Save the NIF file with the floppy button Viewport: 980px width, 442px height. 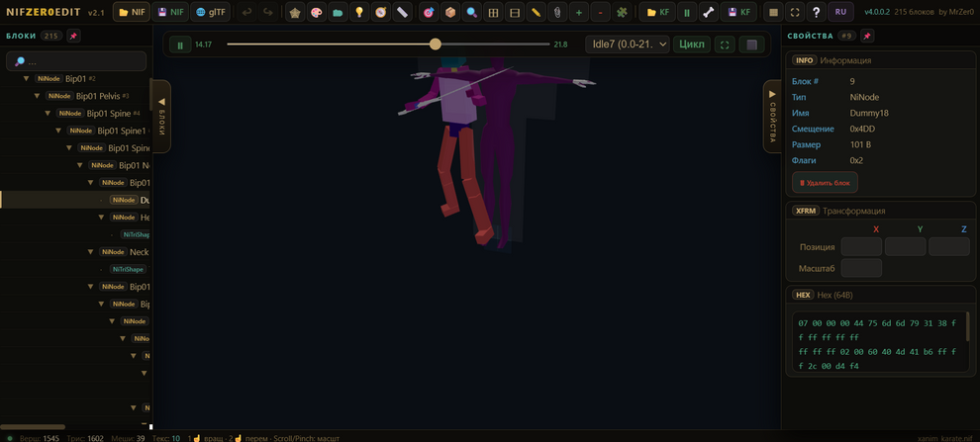coord(170,12)
